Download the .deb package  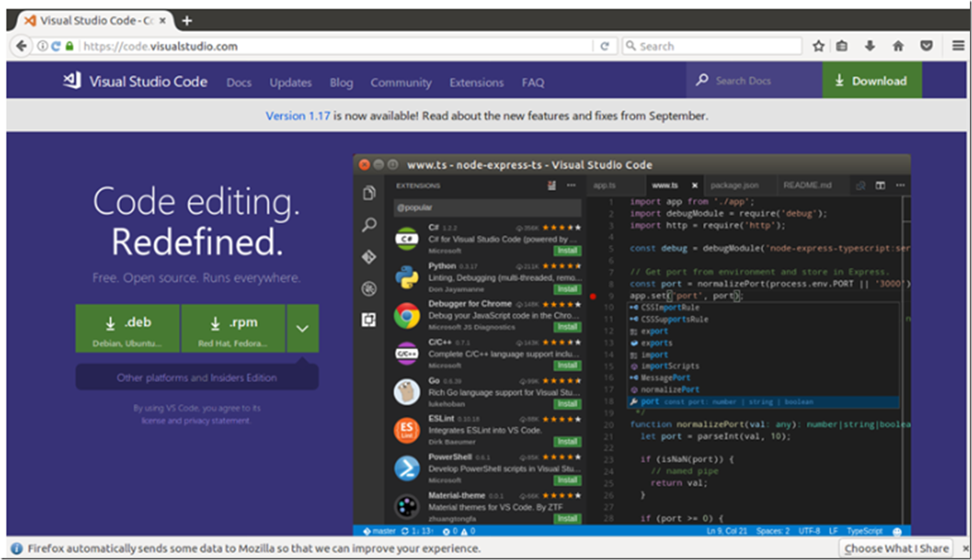(x=128, y=329)
